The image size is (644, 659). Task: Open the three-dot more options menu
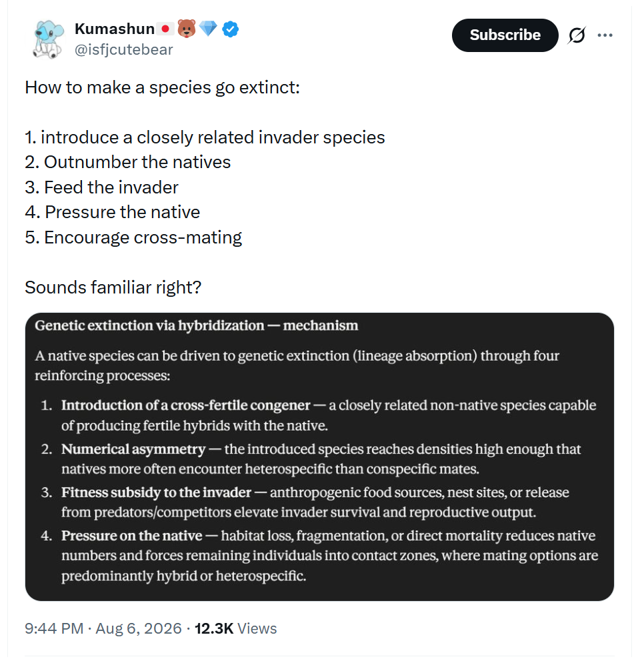(x=605, y=35)
